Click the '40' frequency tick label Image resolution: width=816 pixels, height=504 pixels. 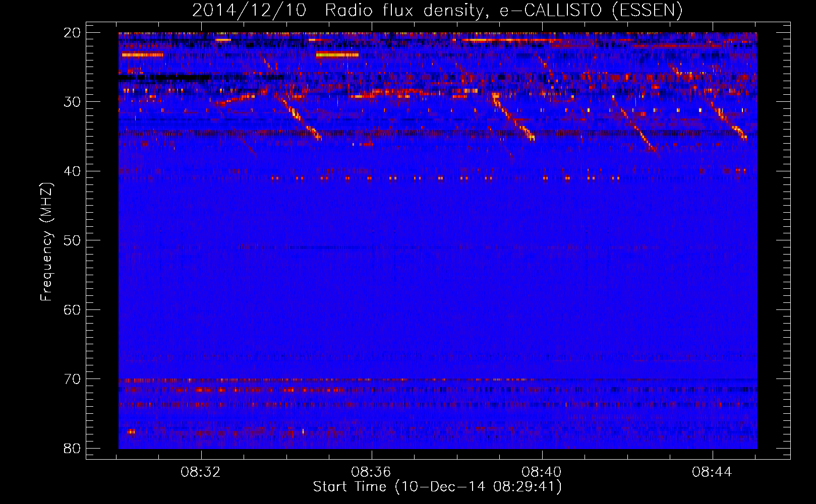(x=72, y=171)
